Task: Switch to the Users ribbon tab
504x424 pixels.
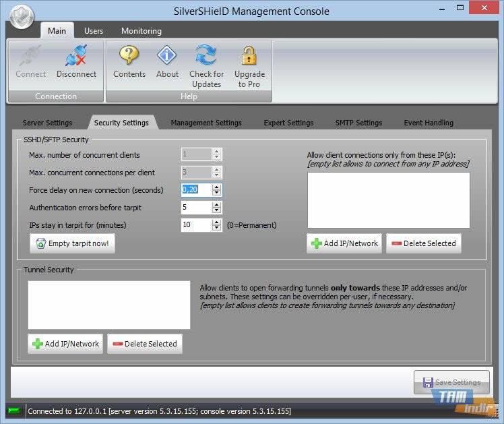Action: pyautogui.click(x=94, y=31)
